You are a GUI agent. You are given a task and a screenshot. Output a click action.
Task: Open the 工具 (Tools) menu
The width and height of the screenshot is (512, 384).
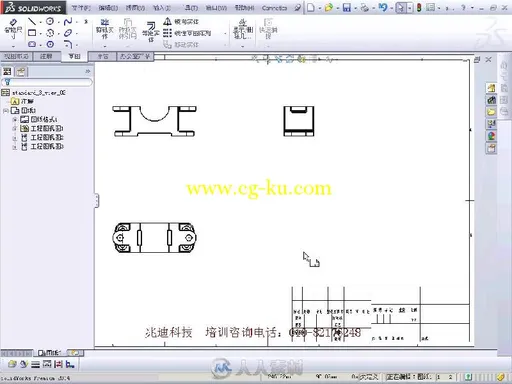point(191,8)
